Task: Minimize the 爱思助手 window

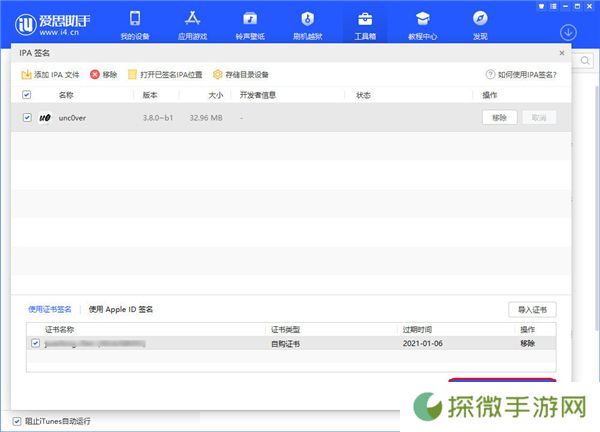Action: click(565, 6)
